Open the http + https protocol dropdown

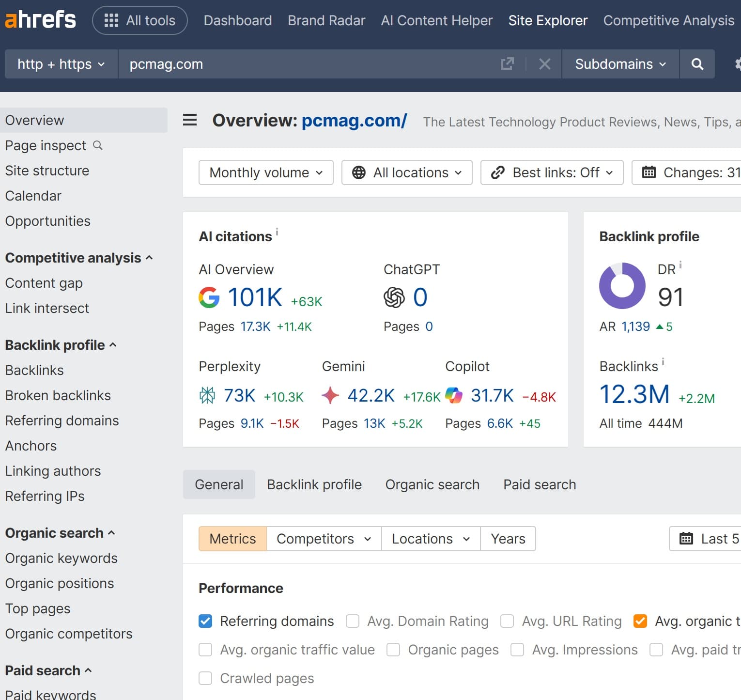(x=61, y=64)
